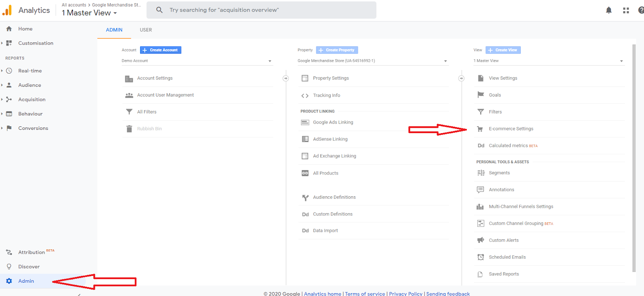Click the account-to-property circular arrow icon
The image size is (644, 296).
[286, 78]
